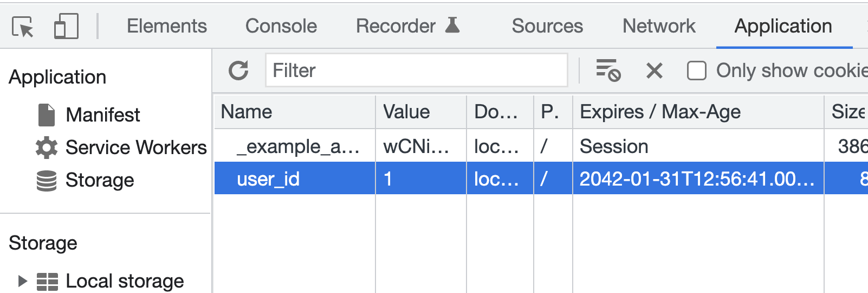Switch to the Elements tab
This screenshot has width=868, height=293.
[167, 26]
